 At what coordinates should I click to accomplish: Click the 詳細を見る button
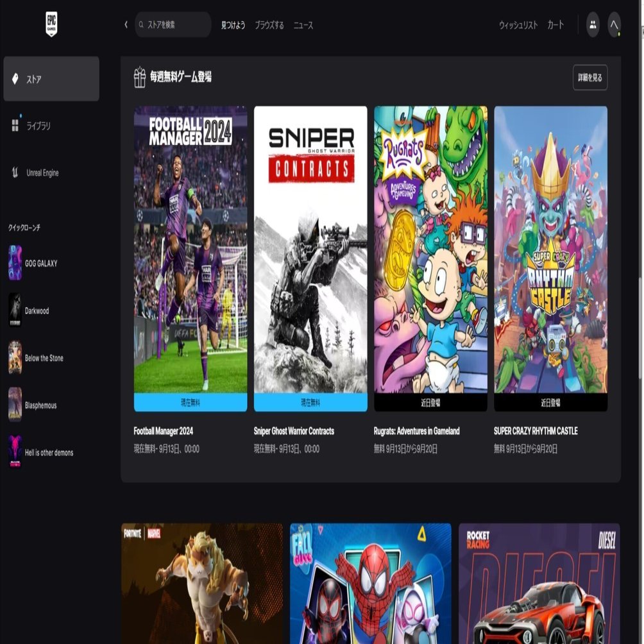tap(589, 77)
